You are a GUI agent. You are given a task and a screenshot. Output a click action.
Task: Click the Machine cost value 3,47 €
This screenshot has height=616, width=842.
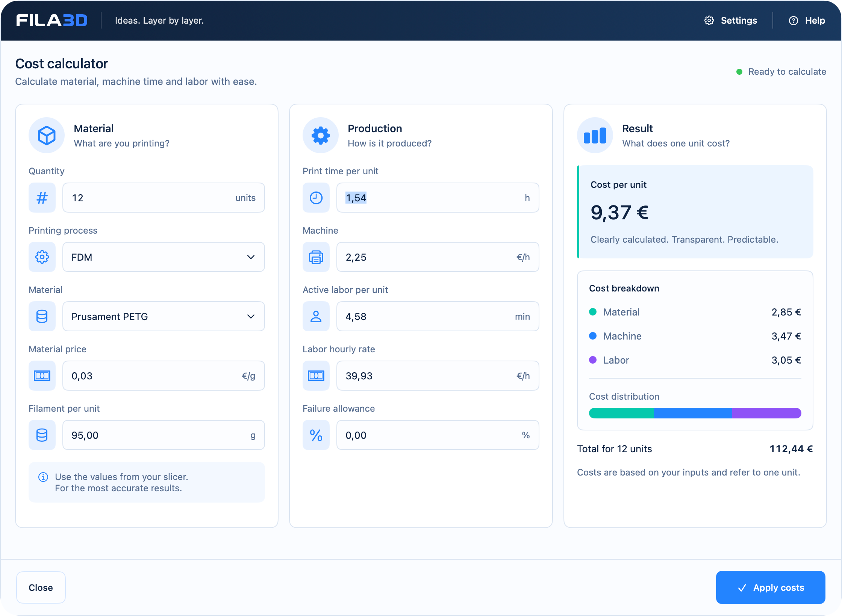click(786, 336)
